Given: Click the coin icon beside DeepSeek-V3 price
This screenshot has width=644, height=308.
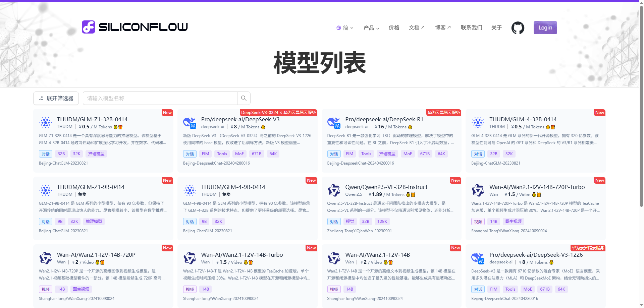Looking at the screenshot, I should pos(263,127).
